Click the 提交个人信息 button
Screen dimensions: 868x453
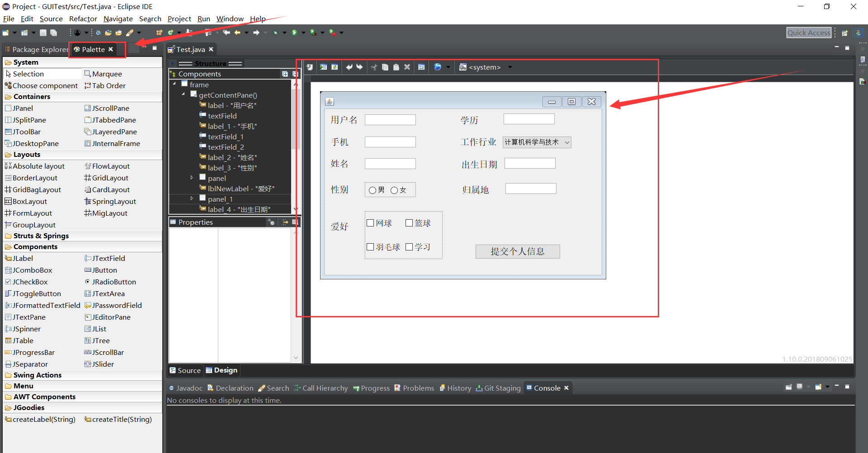pos(517,251)
